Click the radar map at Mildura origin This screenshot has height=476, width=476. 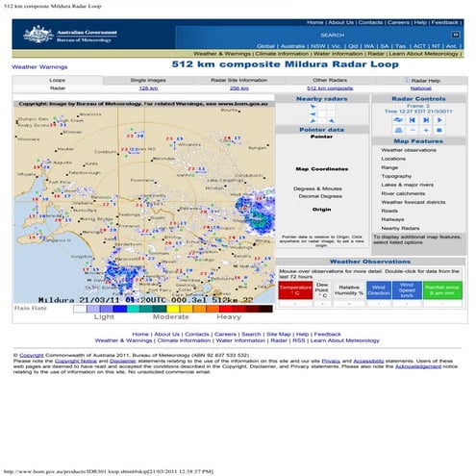point(144,203)
